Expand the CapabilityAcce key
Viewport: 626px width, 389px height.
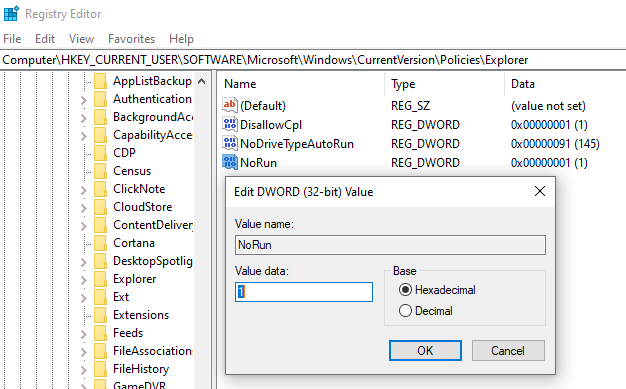tap(83, 136)
